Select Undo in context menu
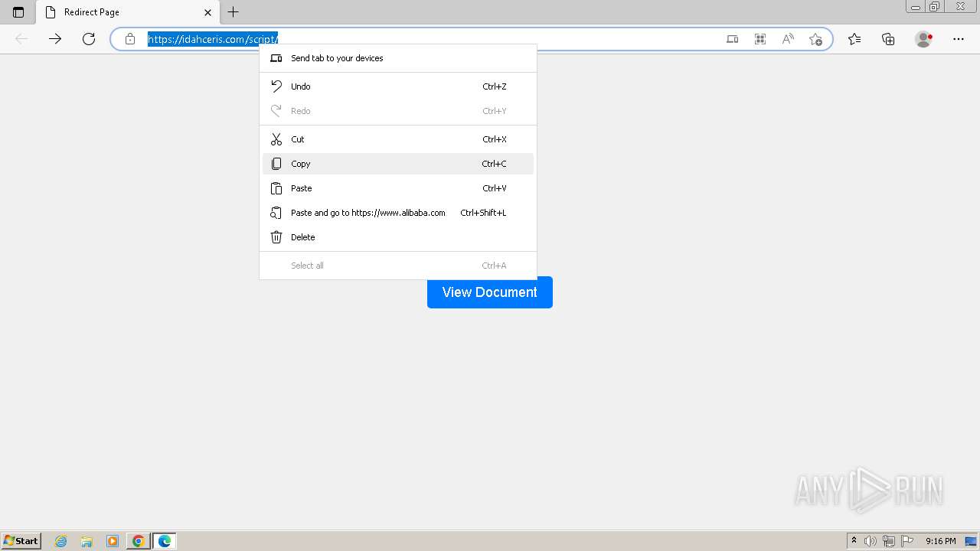980x551 pixels. tap(398, 86)
